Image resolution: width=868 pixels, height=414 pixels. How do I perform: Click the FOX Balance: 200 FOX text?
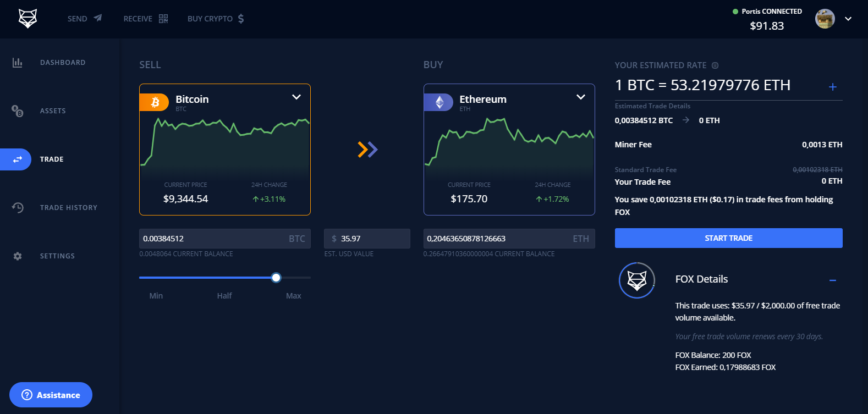pos(713,355)
